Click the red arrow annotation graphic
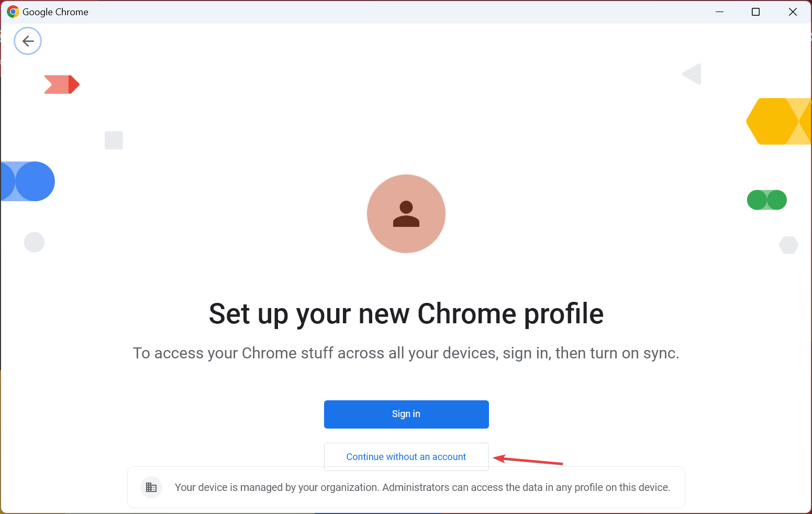 click(x=529, y=462)
